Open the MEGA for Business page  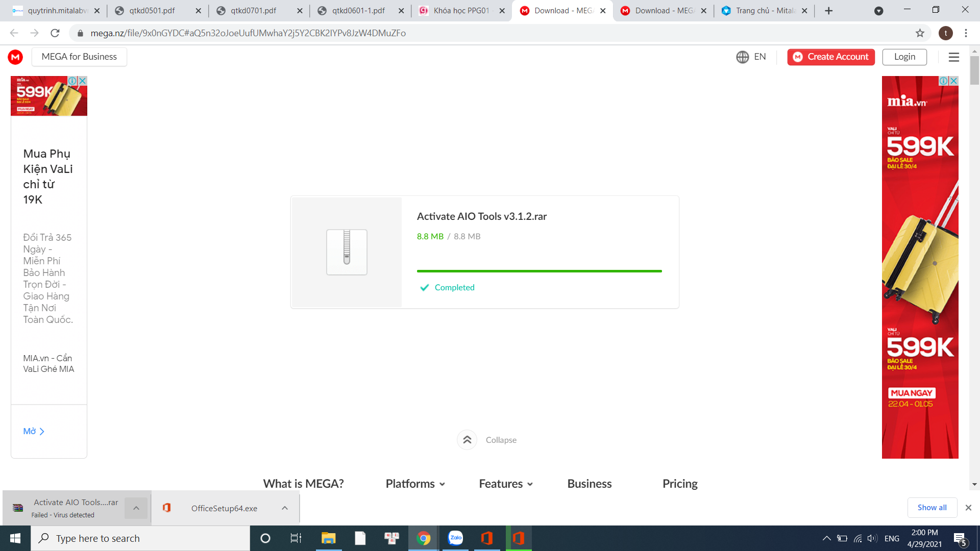click(79, 57)
